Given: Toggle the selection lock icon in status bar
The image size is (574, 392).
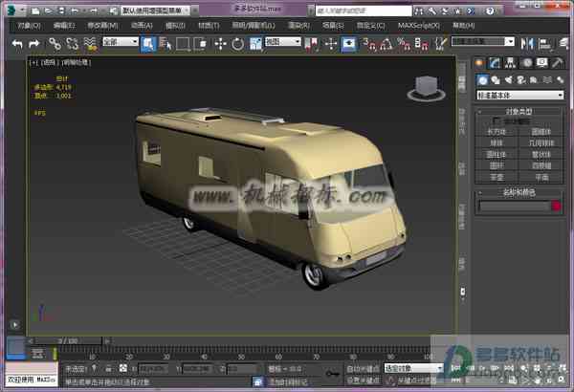Looking at the screenshot, I should point(108,368).
